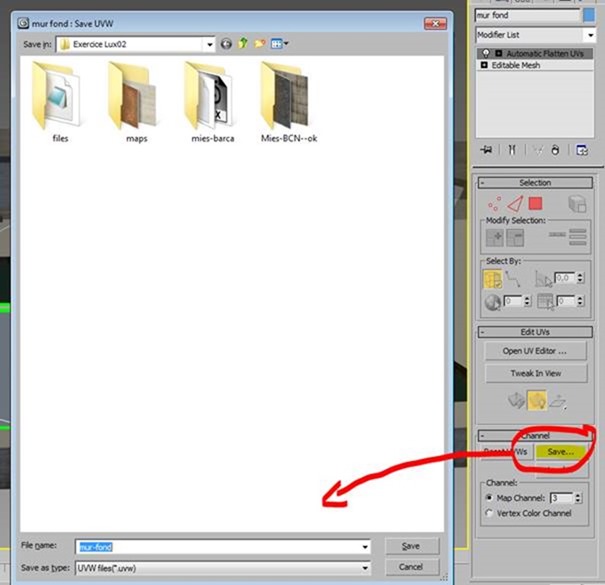Toggle lightbulb on Automatic Flatten UVs modifier
Viewport: 605px width, 585px height.
487,53
